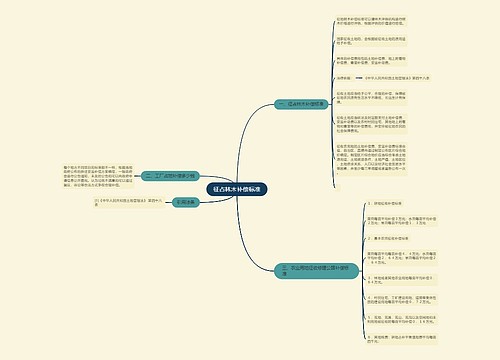Viewport: 500px width, 360px height.
Task: Select leaf 5、空地、荒滩、荒山
Action: pos(402,319)
